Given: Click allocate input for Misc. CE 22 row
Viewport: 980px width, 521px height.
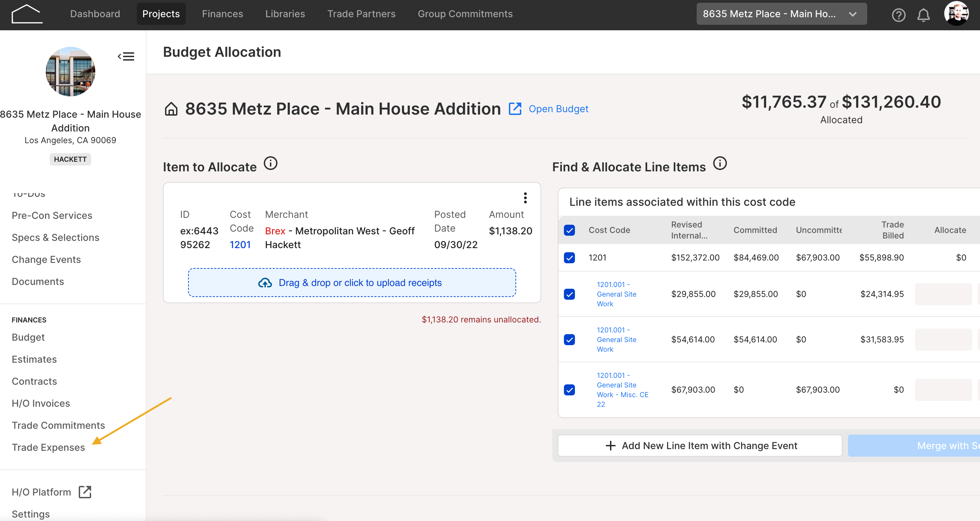Looking at the screenshot, I should pos(943,390).
